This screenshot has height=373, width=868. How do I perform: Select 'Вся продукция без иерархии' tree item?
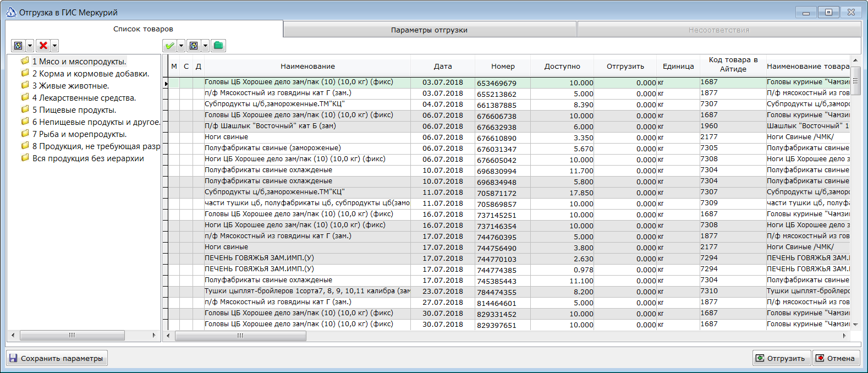pyautogui.click(x=88, y=158)
